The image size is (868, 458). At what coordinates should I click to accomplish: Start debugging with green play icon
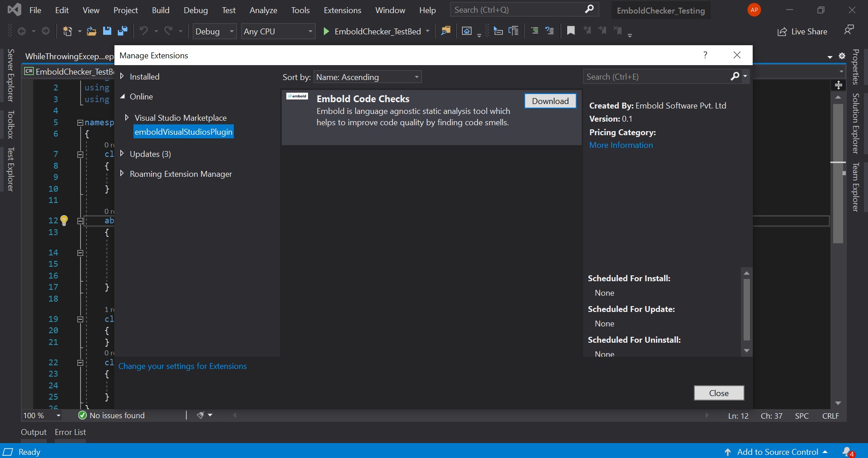326,31
